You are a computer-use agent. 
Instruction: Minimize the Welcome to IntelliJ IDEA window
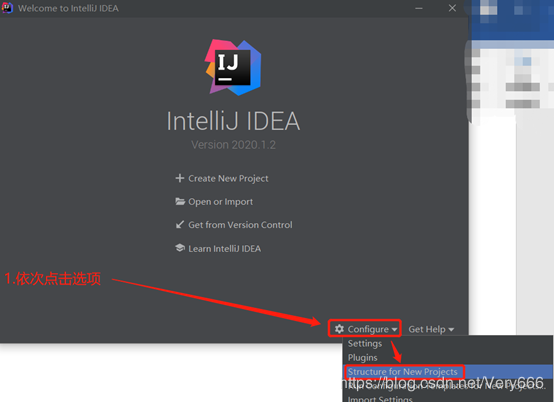pyautogui.click(x=419, y=8)
